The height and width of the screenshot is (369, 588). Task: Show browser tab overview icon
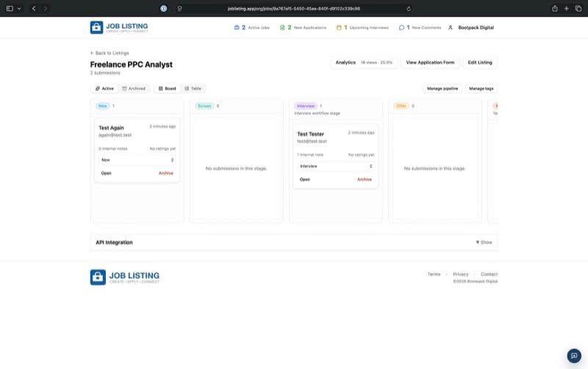pyautogui.click(x=578, y=8)
